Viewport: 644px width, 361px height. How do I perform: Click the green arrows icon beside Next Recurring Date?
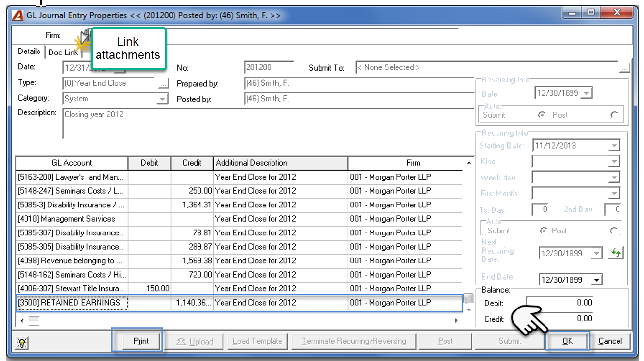click(x=616, y=253)
